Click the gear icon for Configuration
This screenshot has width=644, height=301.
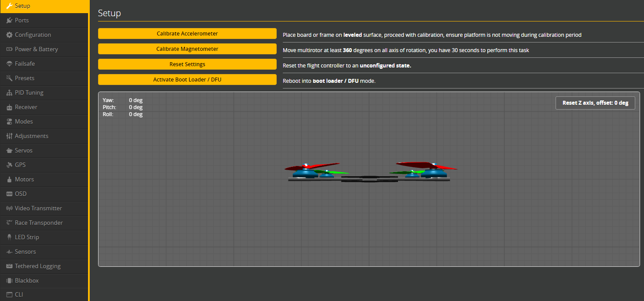[x=9, y=35]
